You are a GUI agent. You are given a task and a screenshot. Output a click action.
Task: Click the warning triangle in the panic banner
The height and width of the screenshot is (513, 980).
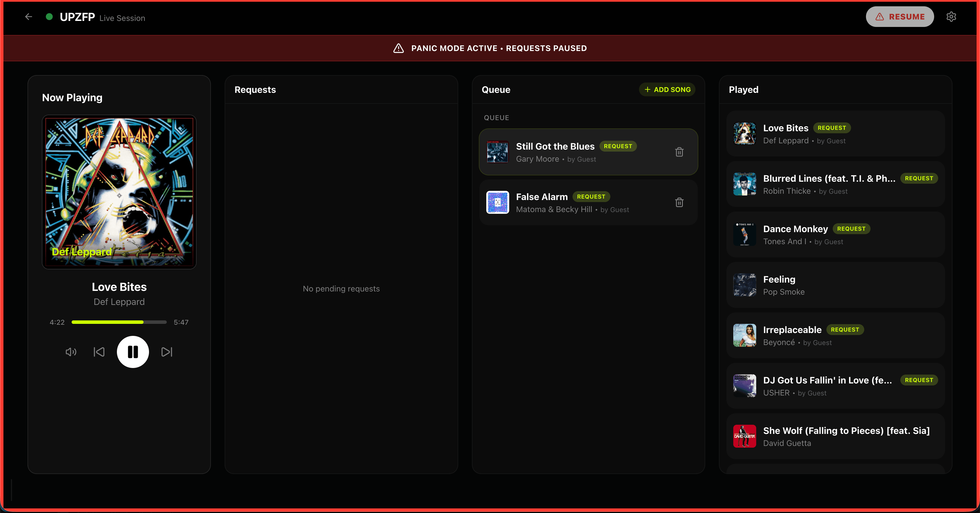[398, 48]
